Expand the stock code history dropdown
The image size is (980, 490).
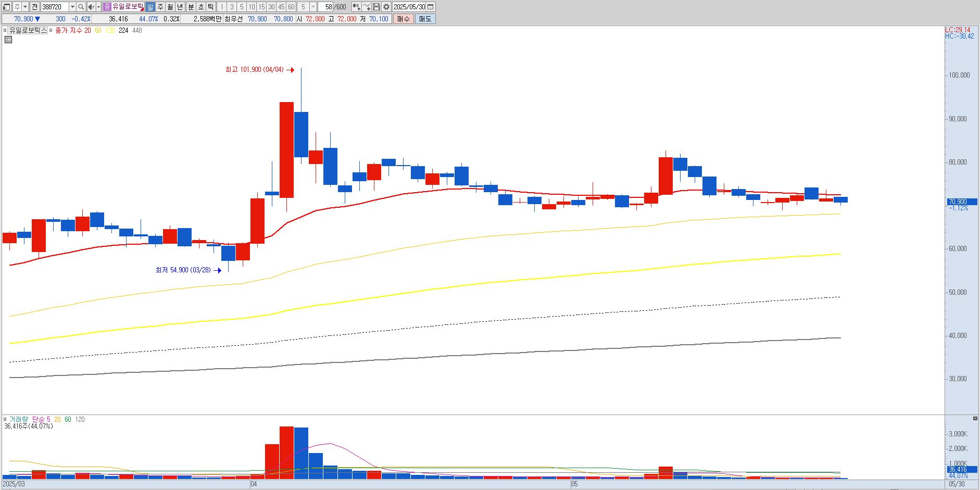click(72, 7)
